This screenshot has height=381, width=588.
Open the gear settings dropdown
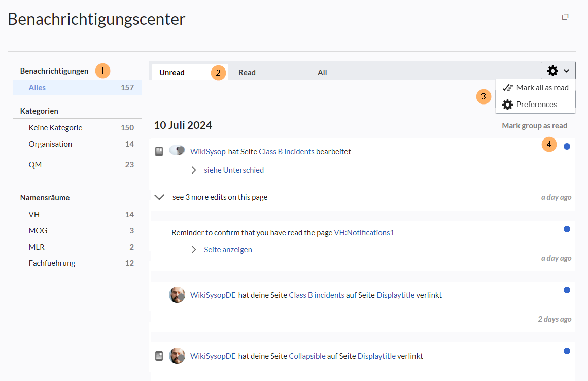[558, 71]
